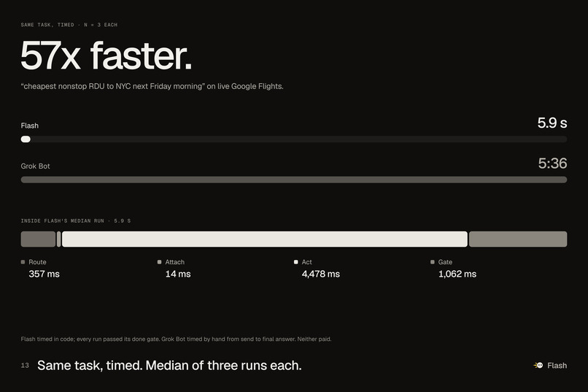Click the '357 ms' value
Image resolution: width=588 pixels, height=392 pixels.
click(x=45, y=274)
